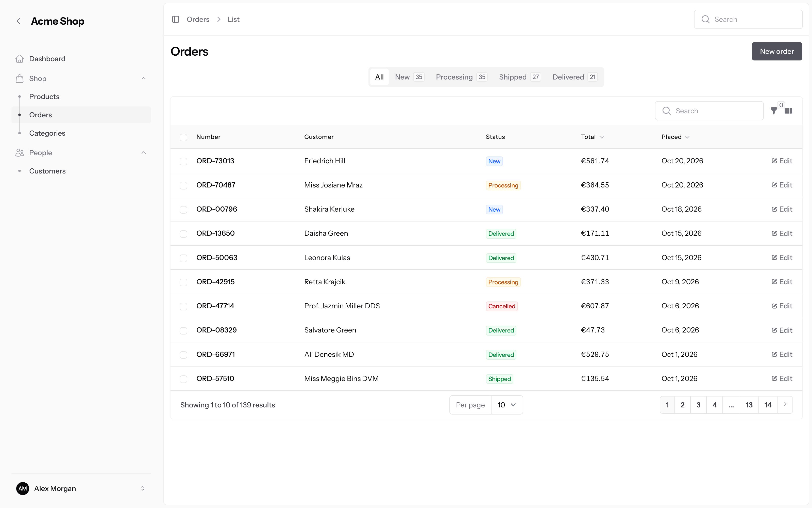Screen dimensions: 812x508
Task: Sort by the Total column header
Action: [592, 137]
